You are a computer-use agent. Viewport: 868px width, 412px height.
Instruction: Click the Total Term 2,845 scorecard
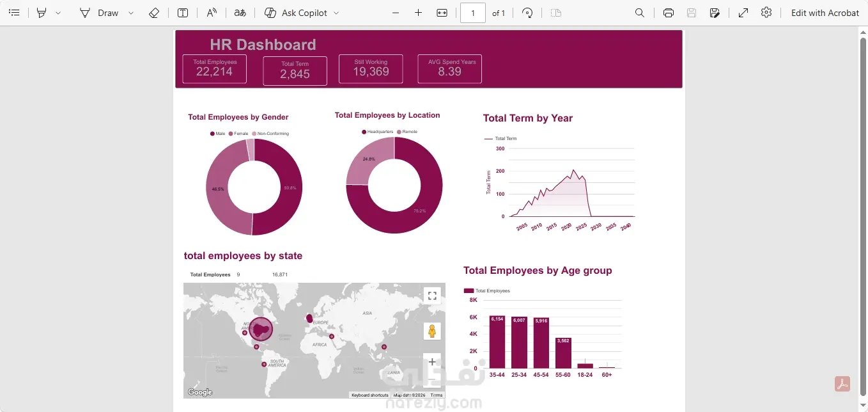coord(295,70)
